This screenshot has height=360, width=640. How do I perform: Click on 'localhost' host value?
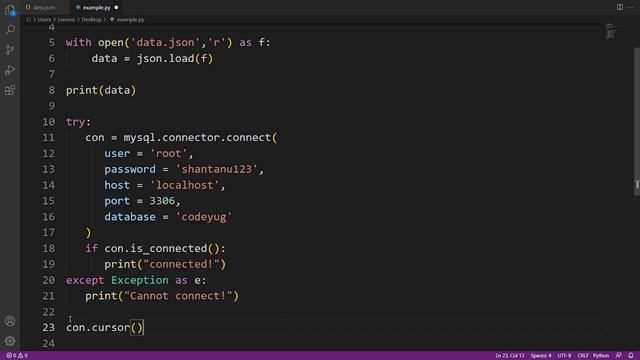pos(185,185)
